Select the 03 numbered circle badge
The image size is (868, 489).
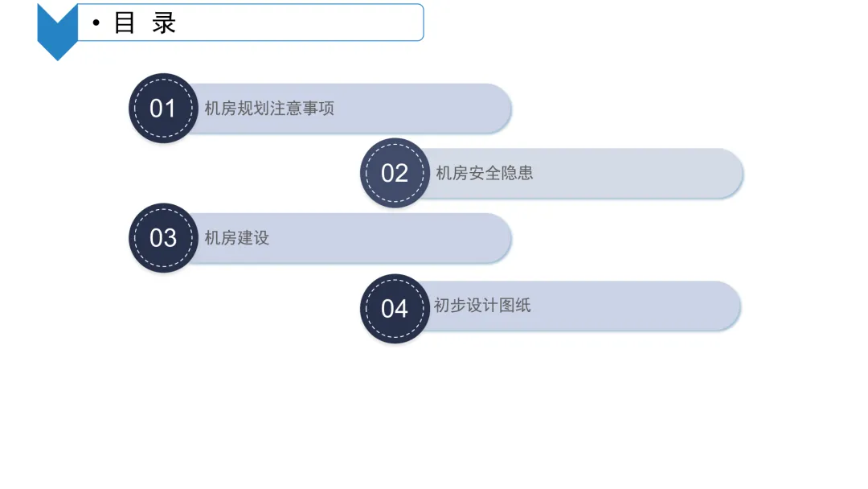point(163,237)
